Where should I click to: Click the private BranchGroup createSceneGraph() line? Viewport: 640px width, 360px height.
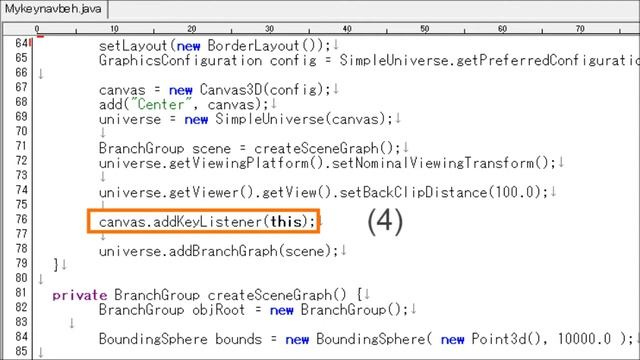click(x=207, y=295)
